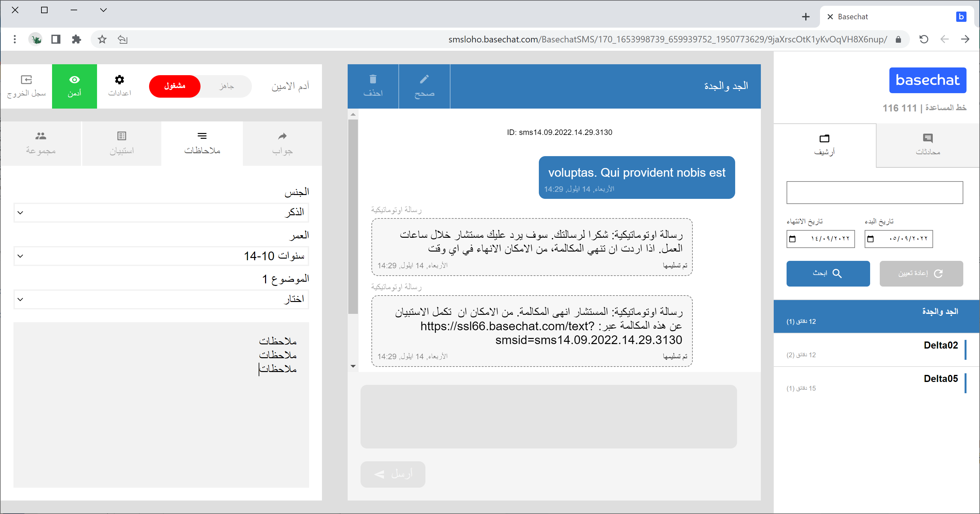
Task: Expand the topic 1 dropdown
Action: (161, 299)
